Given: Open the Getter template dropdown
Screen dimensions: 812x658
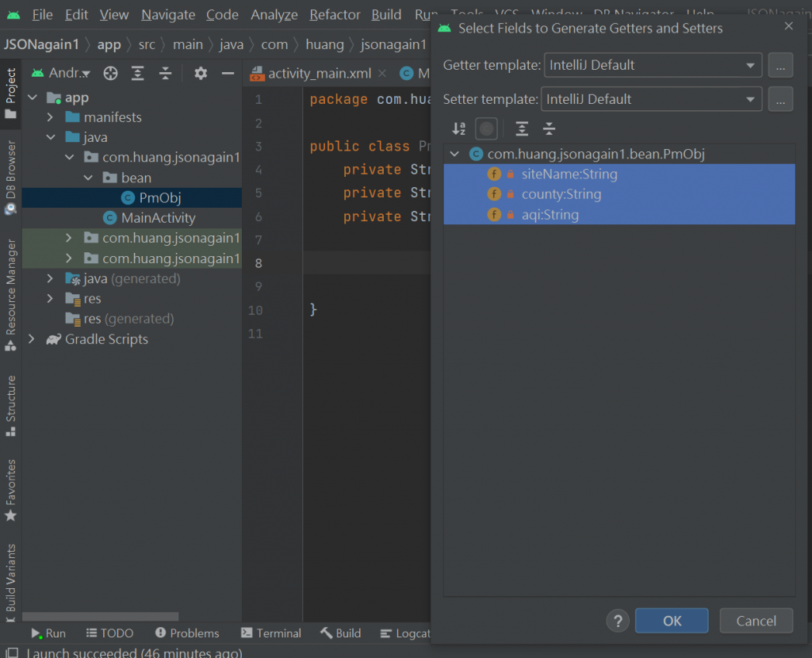Looking at the screenshot, I should point(653,65).
